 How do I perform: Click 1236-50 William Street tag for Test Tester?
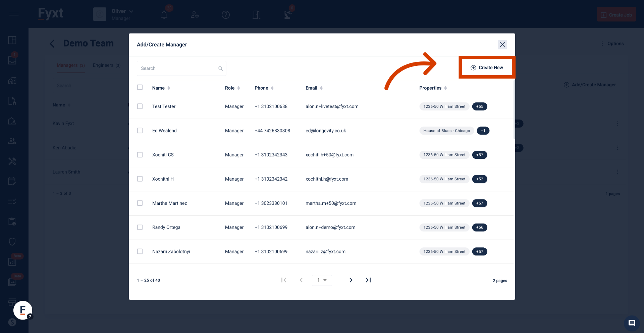click(x=444, y=106)
